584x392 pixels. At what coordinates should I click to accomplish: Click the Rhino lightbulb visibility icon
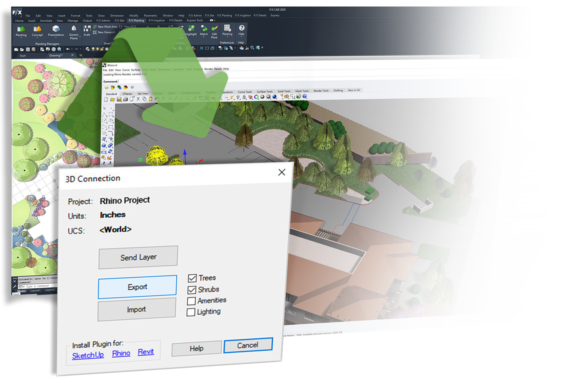click(x=238, y=97)
